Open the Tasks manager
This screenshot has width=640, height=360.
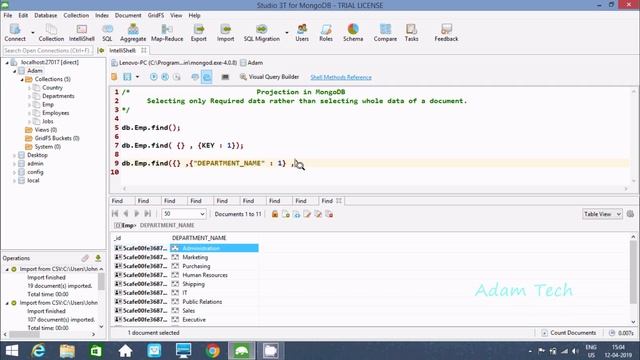[411, 32]
